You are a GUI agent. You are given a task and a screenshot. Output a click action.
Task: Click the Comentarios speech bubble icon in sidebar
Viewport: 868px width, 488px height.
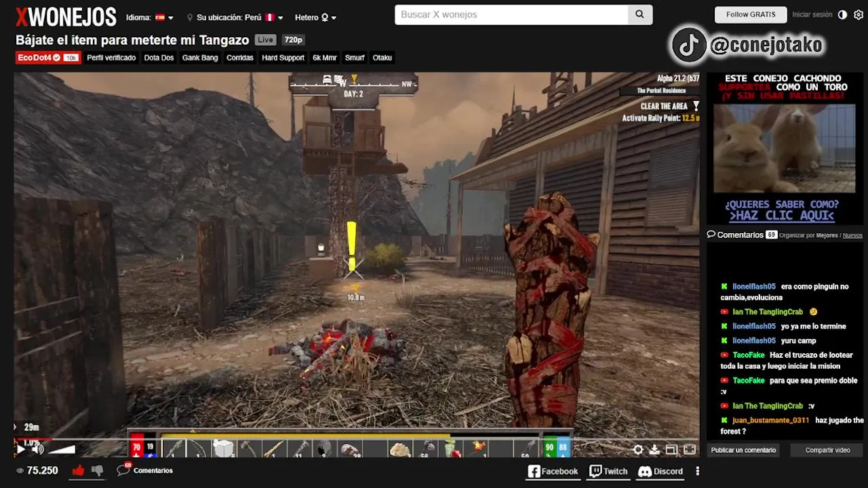click(711, 235)
